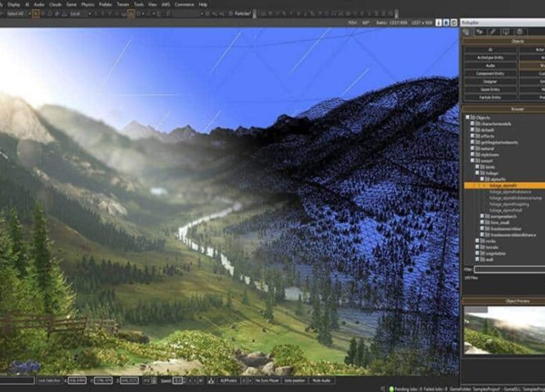Open the Help menu
545x392 pixels.
(203, 5)
